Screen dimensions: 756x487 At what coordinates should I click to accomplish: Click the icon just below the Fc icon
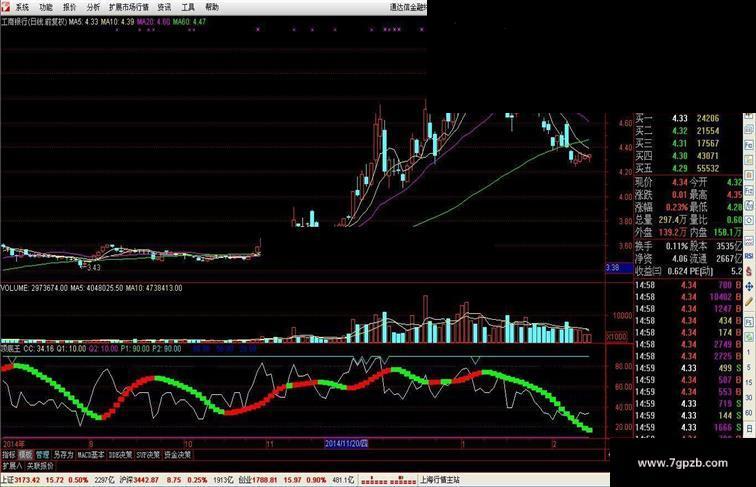coord(749,160)
